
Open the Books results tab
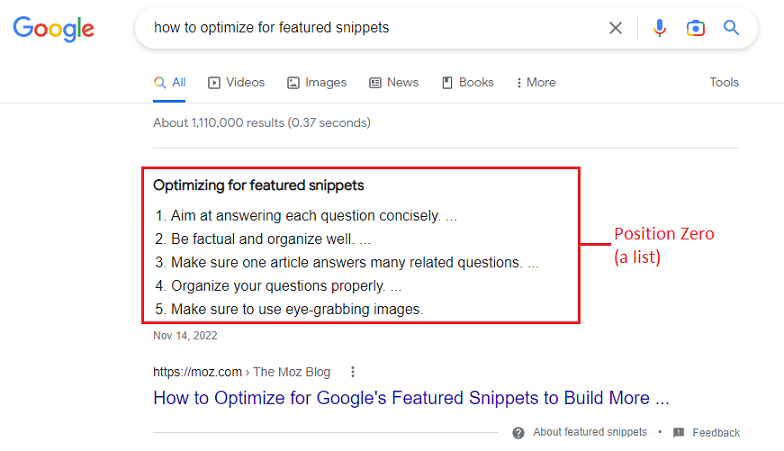click(x=468, y=82)
